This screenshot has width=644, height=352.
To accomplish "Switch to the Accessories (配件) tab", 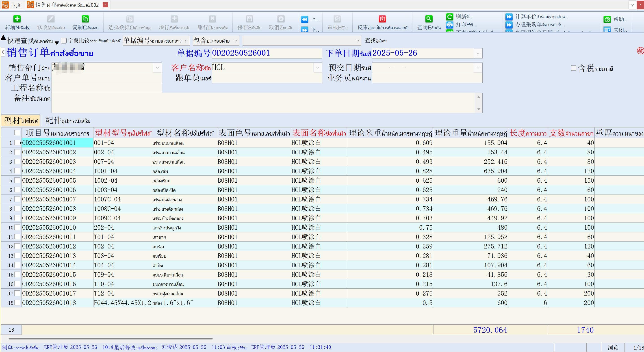I will click(67, 121).
